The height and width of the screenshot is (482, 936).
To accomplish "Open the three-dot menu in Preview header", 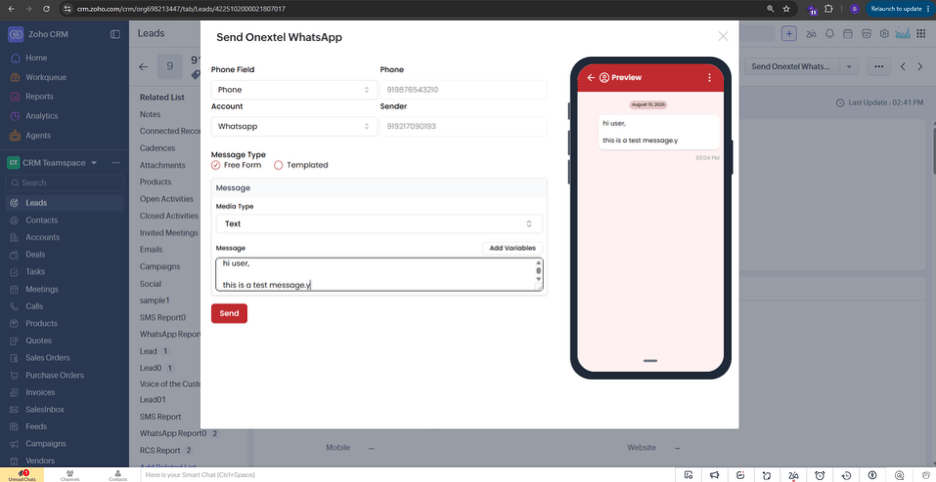I will point(709,78).
